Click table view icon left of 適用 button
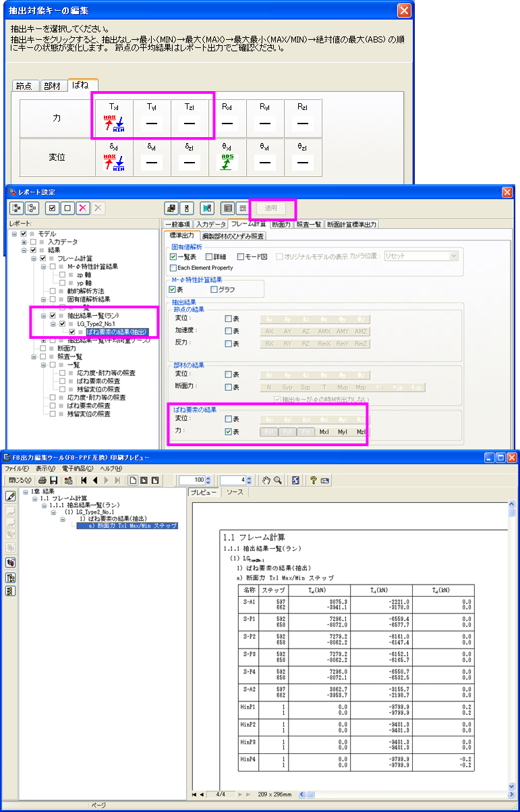 [x=228, y=208]
